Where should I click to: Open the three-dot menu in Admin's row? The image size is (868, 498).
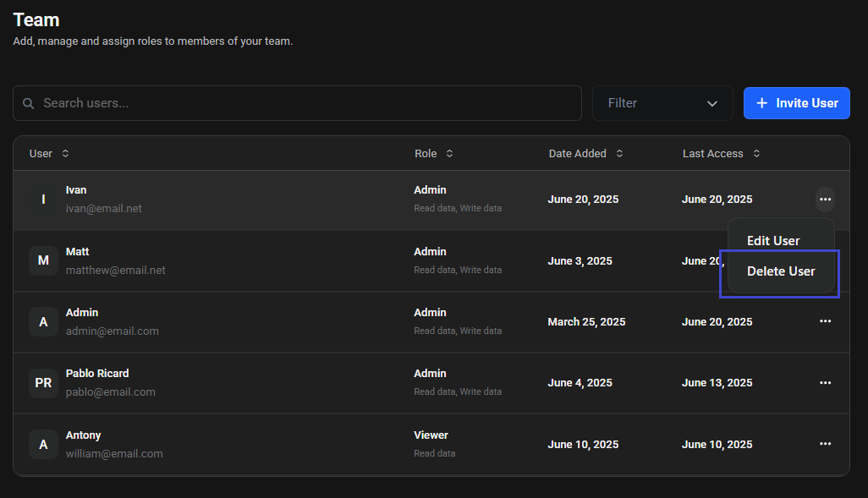(x=825, y=321)
